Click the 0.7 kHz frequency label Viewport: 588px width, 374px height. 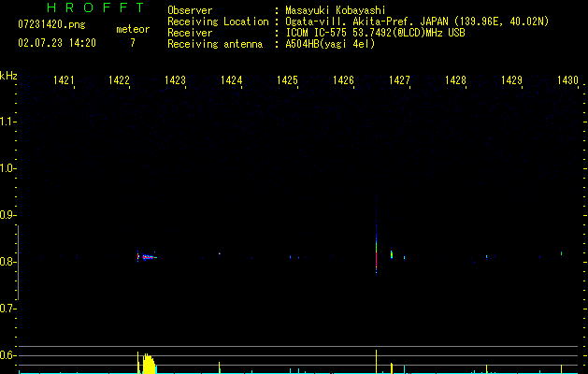(7, 309)
